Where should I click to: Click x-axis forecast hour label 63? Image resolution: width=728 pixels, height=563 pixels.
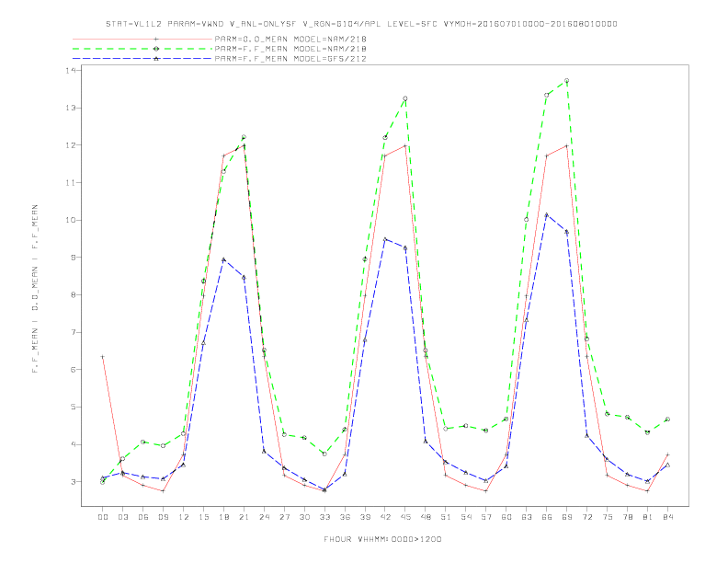[x=527, y=517]
